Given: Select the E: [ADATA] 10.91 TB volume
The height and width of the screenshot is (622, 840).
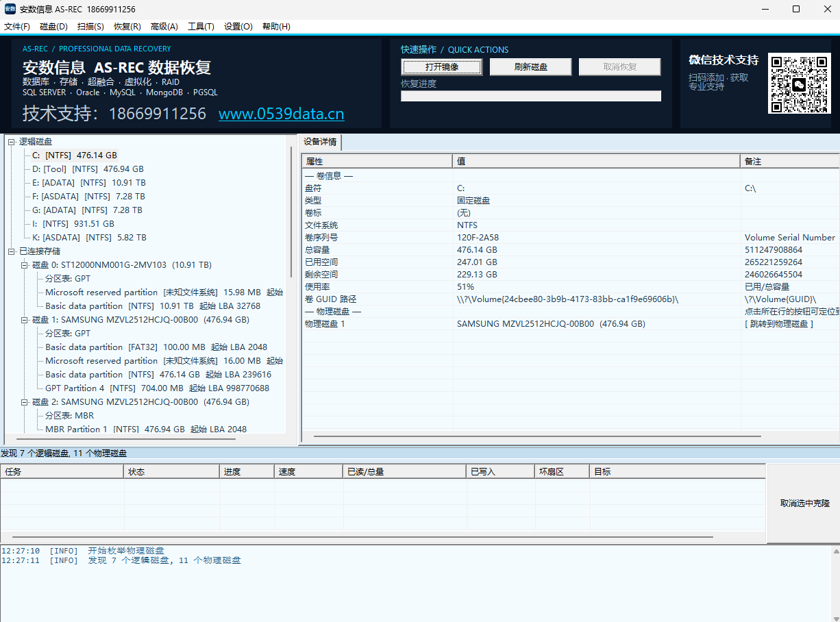Looking at the screenshot, I should click(x=89, y=183).
